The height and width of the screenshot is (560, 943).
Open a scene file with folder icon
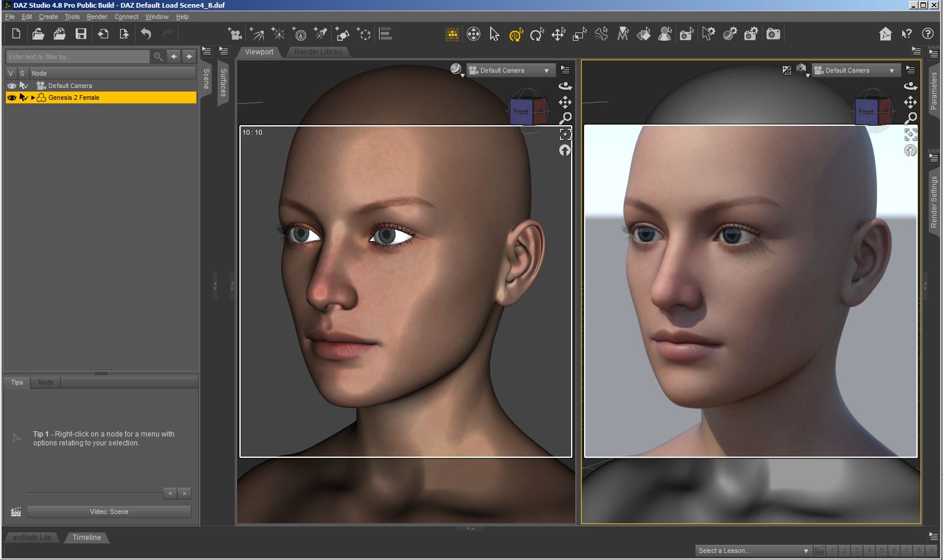tap(38, 34)
